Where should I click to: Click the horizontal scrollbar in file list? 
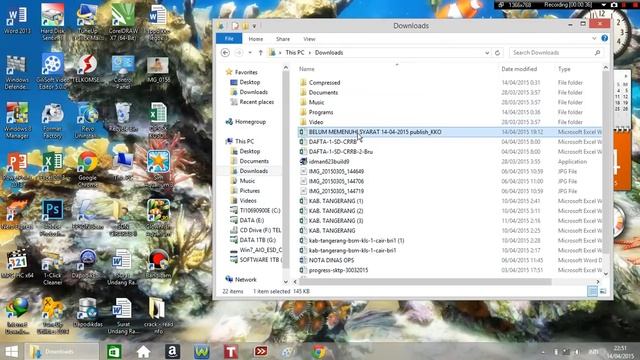424,282
